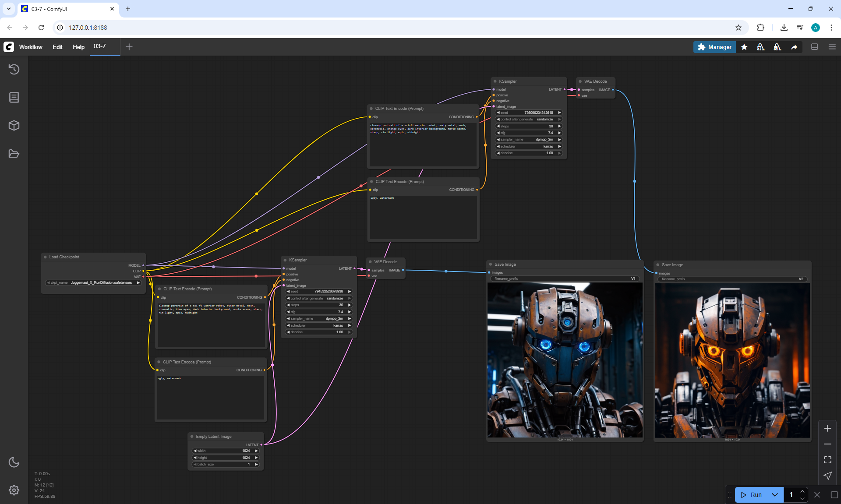Click the star favorites icon near Manager
Screen dimensions: 841x504
coord(744,47)
